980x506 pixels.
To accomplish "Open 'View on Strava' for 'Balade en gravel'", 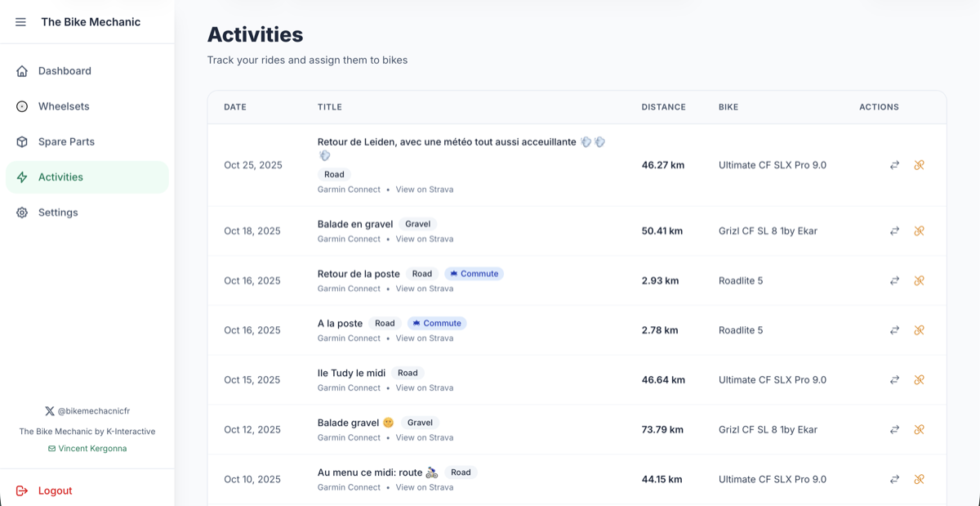I will tap(424, 239).
